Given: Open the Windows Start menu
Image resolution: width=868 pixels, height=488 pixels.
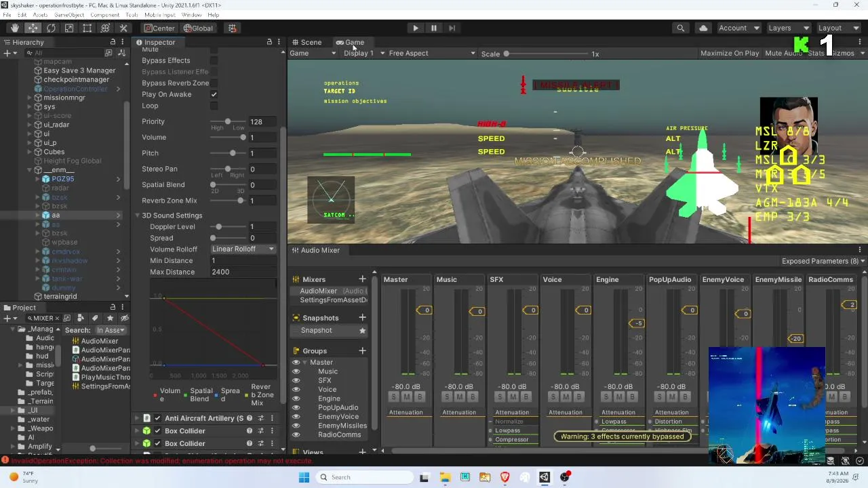Looking at the screenshot, I should pyautogui.click(x=304, y=477).
